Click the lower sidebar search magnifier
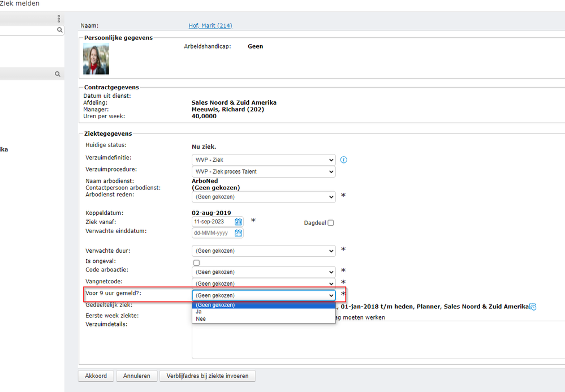This screenshot has width=565, height=392. point(58,74)
